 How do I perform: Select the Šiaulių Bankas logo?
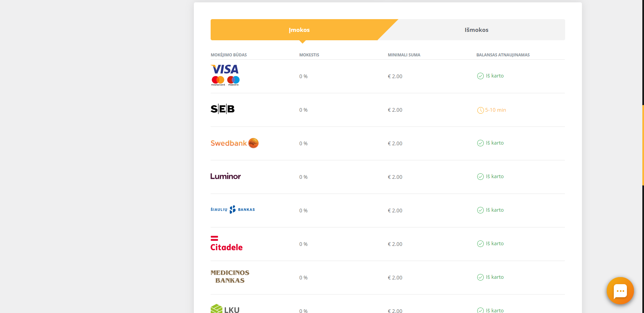232,209
